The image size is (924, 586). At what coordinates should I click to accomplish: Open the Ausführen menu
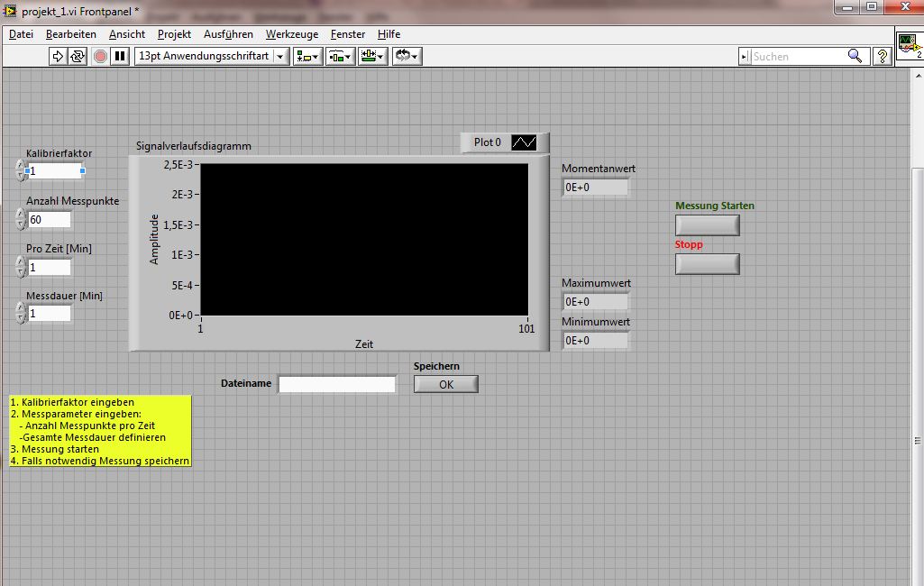tap(228, 34)
